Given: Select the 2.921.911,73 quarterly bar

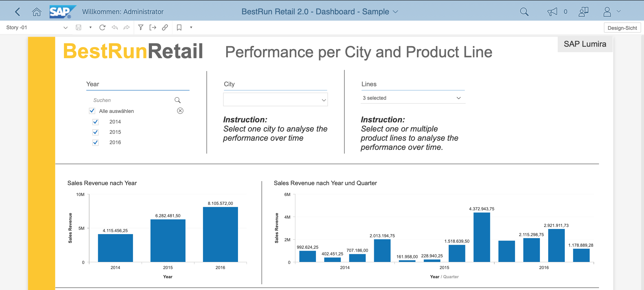Looking at the screenshot, I should click(556, 245).
